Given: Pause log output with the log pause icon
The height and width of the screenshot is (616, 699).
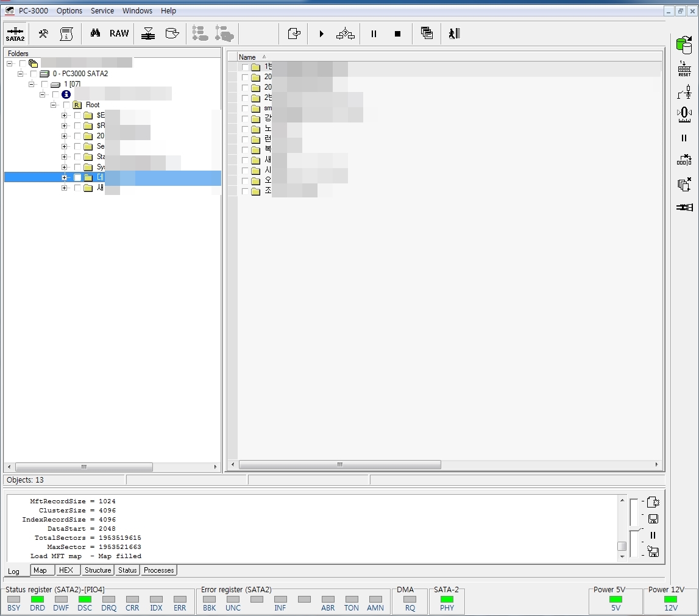Looking at the screenshot, I should click(653, 536).
